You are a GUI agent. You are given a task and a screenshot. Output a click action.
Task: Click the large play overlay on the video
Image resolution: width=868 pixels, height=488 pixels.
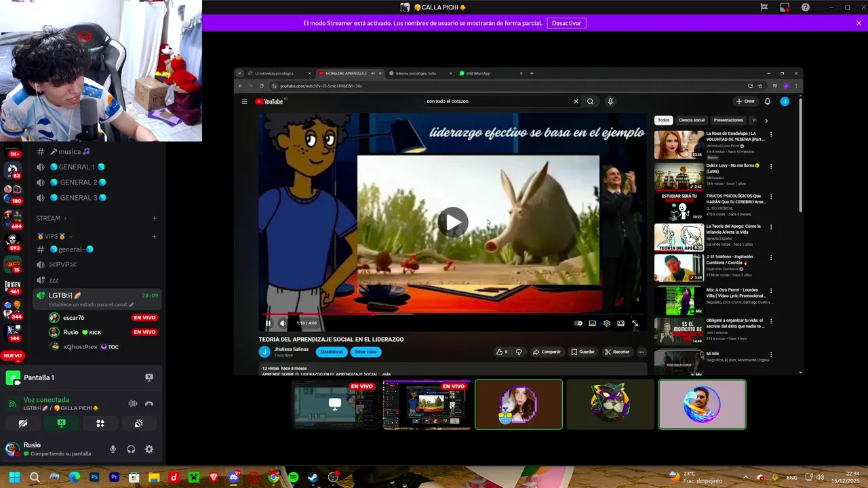(452, 222)
